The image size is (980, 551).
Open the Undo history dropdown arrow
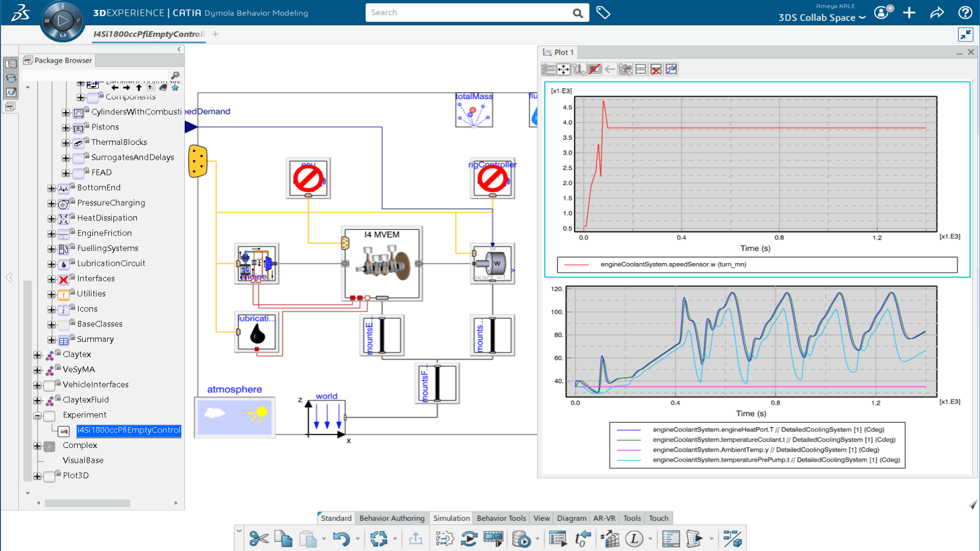point(357,539)
